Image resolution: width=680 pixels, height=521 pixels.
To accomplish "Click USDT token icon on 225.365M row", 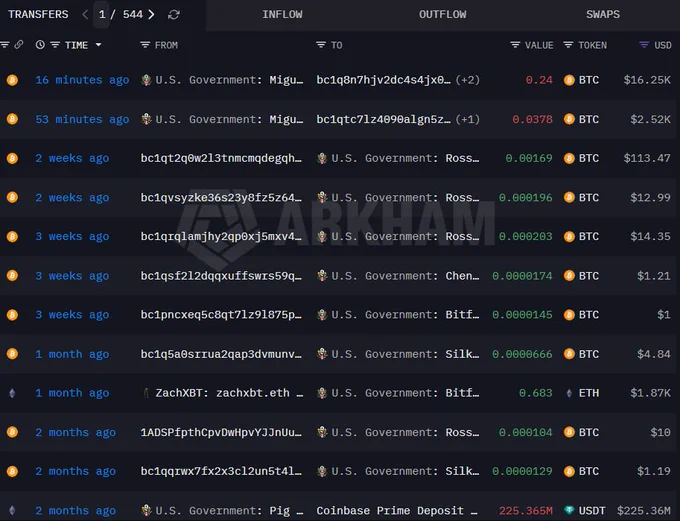I will pyautogui.click(x=569, y=511).
